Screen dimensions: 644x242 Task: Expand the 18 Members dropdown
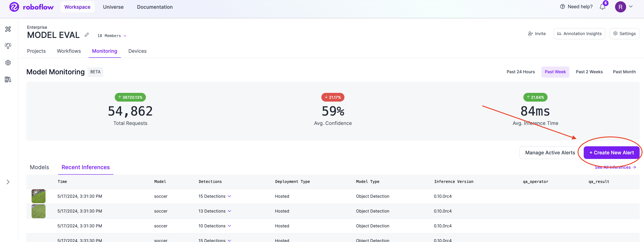point(112,36)
